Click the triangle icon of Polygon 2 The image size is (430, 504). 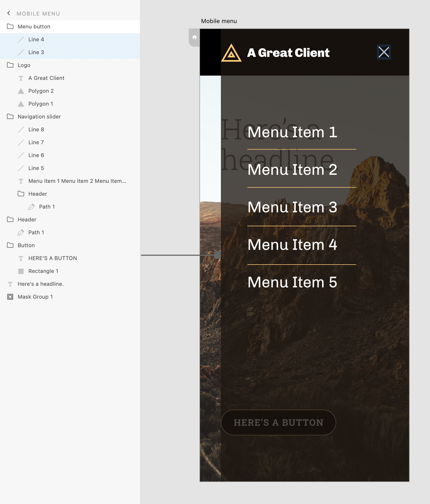21,91
